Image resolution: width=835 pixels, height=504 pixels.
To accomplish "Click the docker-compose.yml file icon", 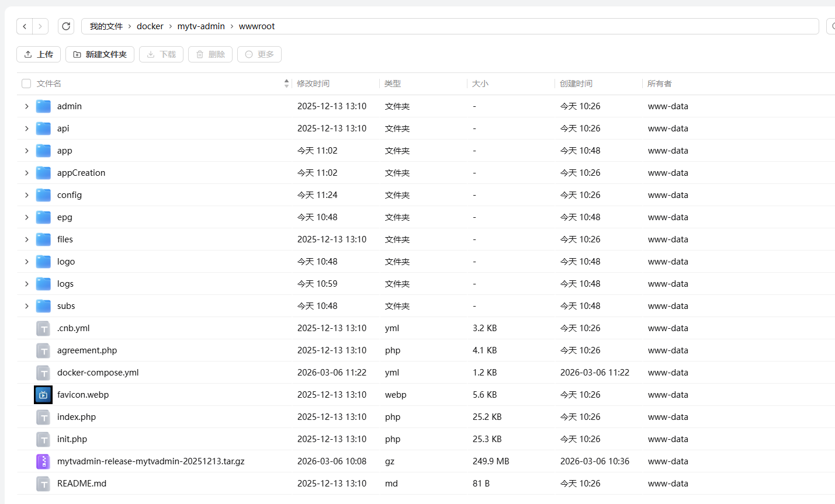I will (43, 373).
